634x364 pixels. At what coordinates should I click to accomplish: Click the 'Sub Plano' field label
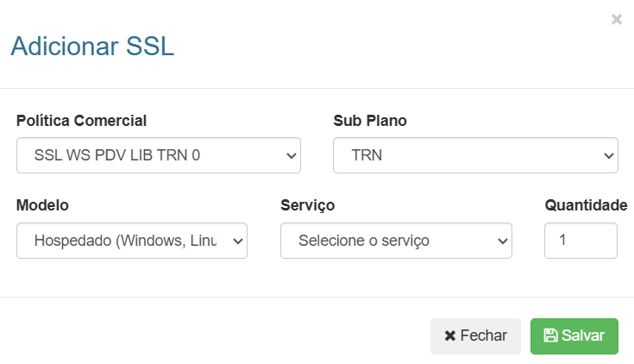click(x=370, y=120)
